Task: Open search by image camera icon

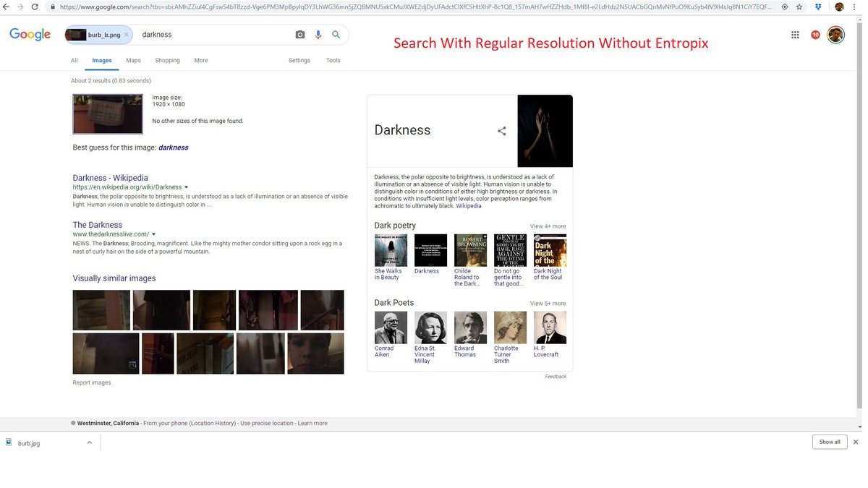Action: tap(300, 34)
